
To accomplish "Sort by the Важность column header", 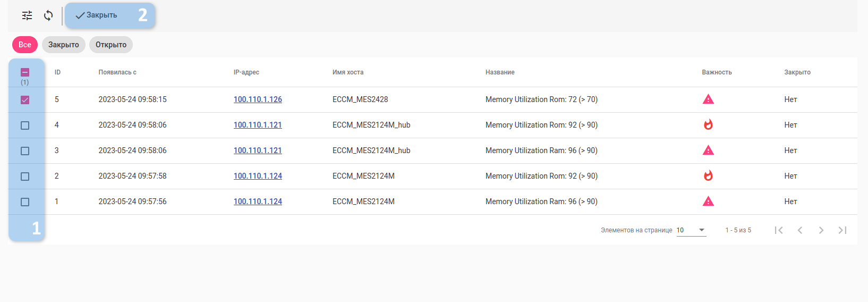I will (x=717, y=72).
